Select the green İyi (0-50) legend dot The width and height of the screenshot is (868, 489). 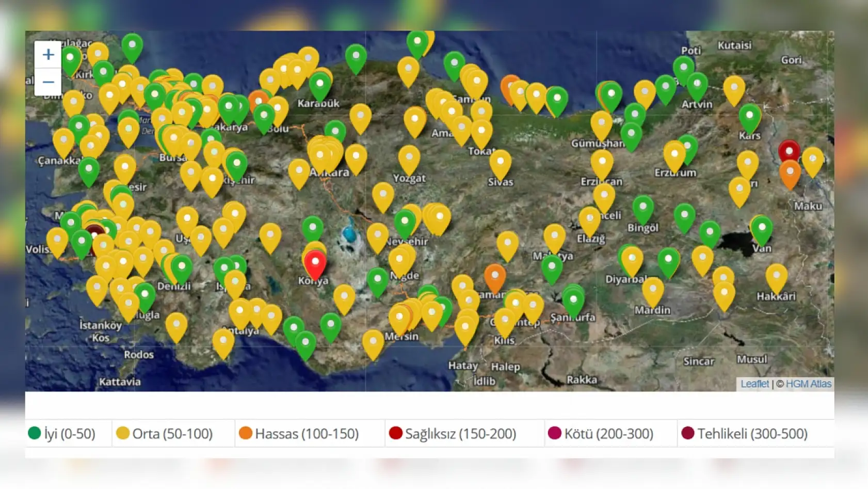pos(35,433)
